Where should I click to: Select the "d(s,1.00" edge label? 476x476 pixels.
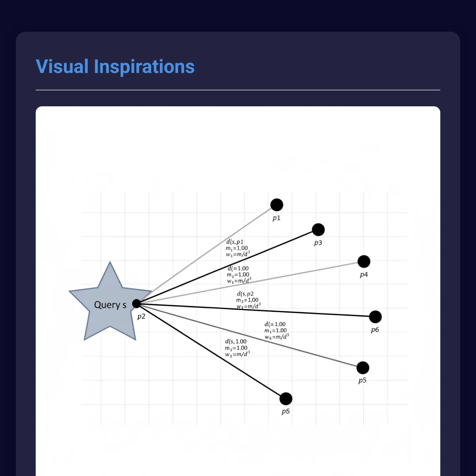click(x=236, y=342)
